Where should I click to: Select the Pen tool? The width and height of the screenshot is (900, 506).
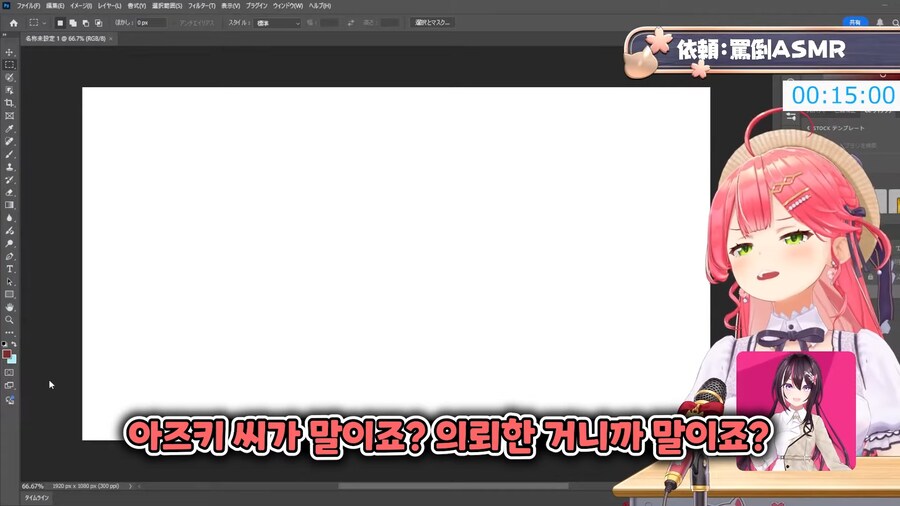click(9, 256)
